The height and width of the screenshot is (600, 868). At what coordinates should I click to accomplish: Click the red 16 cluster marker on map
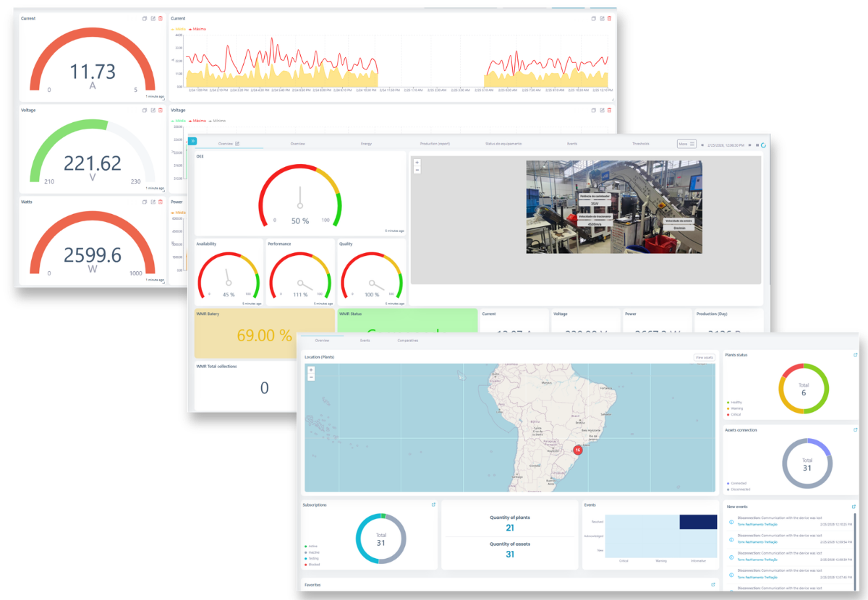tap(578, 450)
